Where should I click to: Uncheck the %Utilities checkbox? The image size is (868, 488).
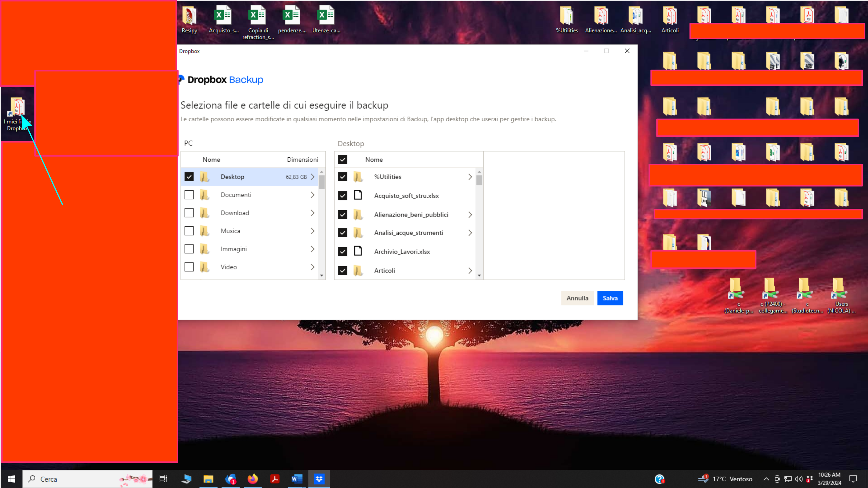tap(343, 177)
